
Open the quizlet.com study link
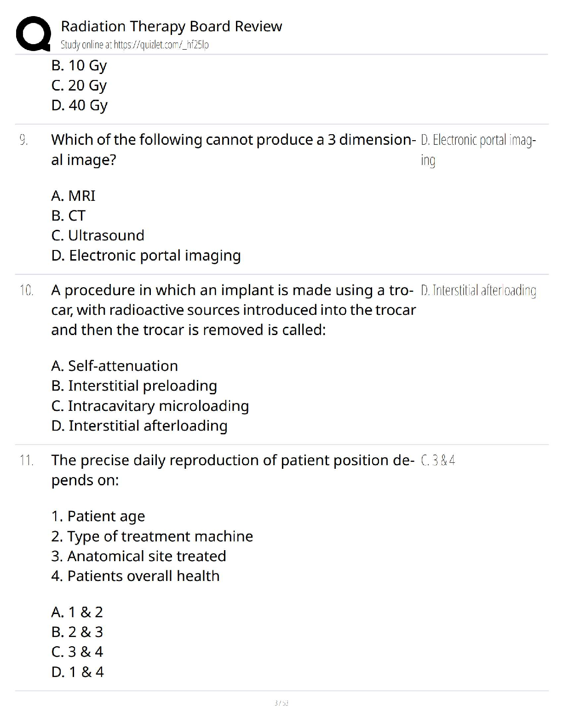click(x=134, y=45)
